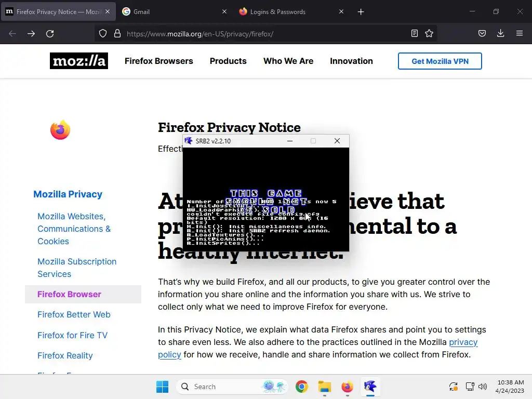Open Firefox Reality sidebar link

tap(65, 355)
